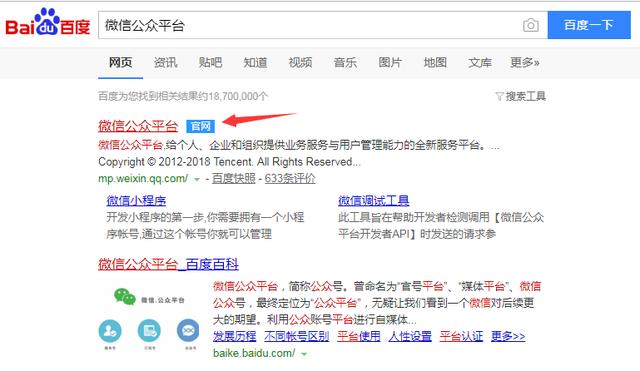Open 搜索工具 search tools
Viewport: 640px width, 371px height.
[x=525, y=97]
